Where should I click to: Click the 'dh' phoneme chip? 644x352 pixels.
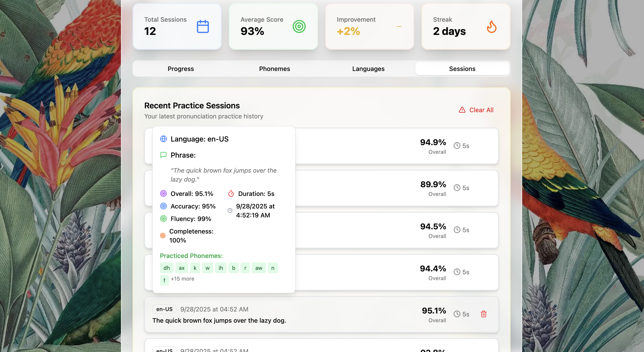point(167,268)
